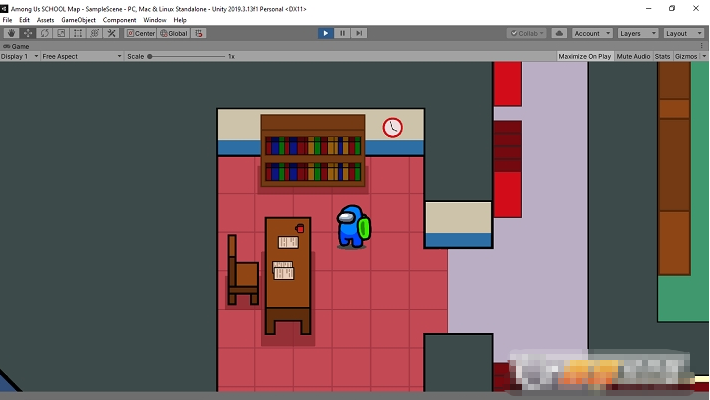Select the Hand tool in toolbar
The height and width of the screenshot is (400, 710).
[x=12, y=33]
